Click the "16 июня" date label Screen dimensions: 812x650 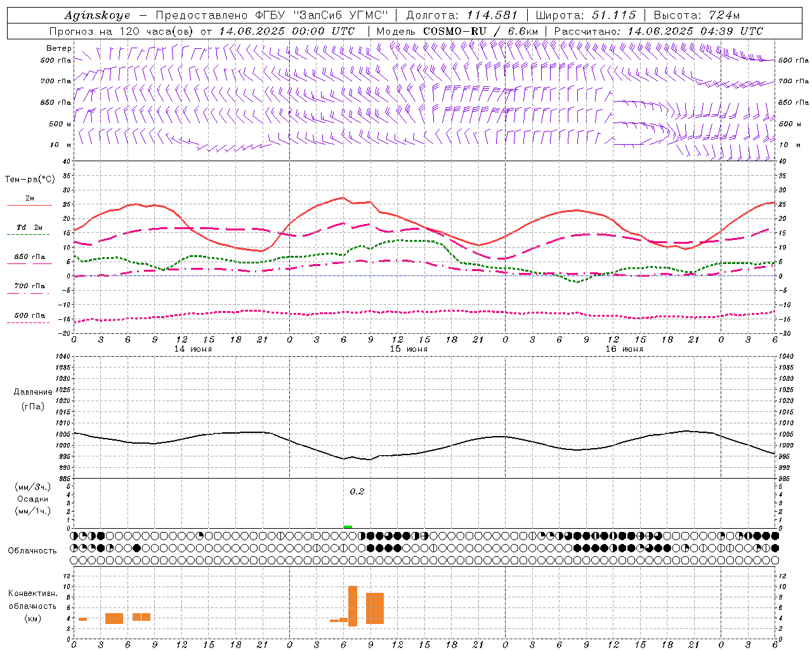(x=624, y=349)
